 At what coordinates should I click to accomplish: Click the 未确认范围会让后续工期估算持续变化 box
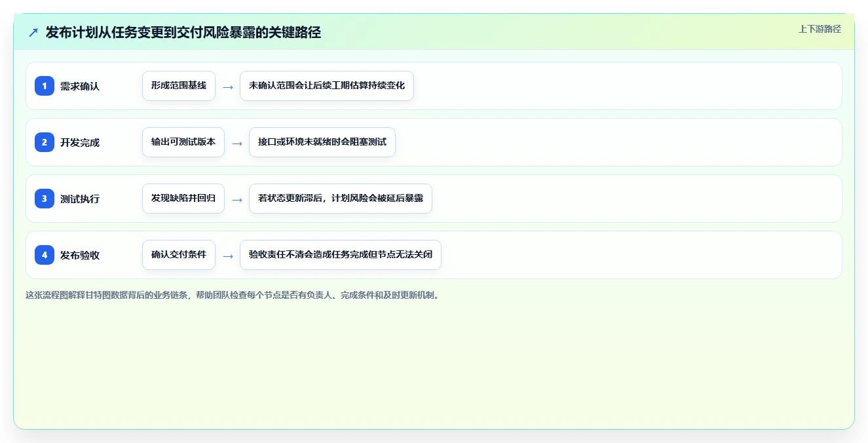pos(327,86)
